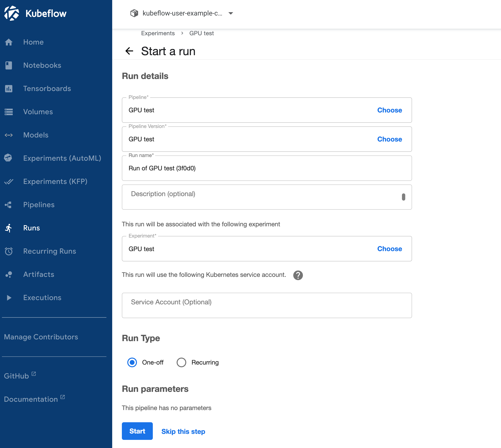Open the Artifacts sidebar item
This screenshot has width=501, height=448.
coord(39,274)
